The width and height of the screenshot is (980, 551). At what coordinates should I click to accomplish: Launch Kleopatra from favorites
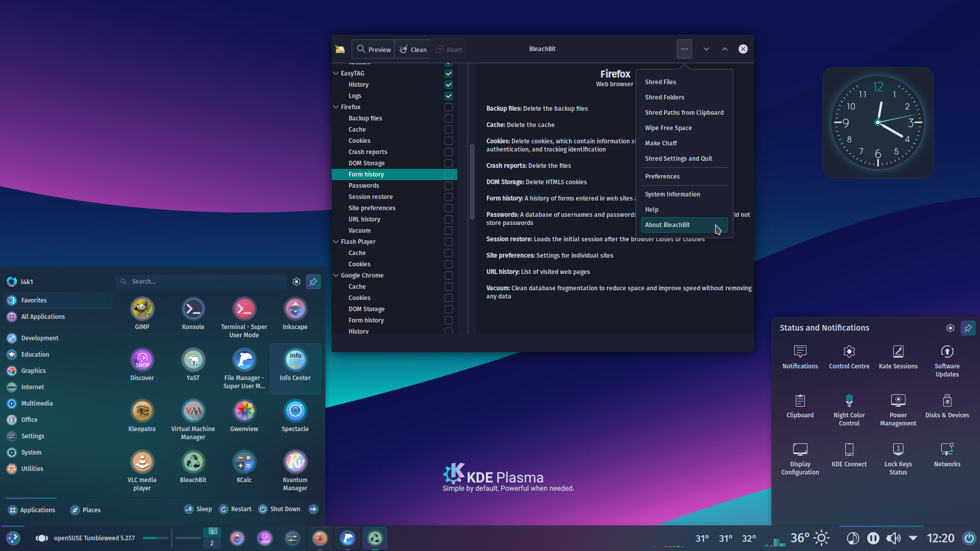[x=142, y=415]
